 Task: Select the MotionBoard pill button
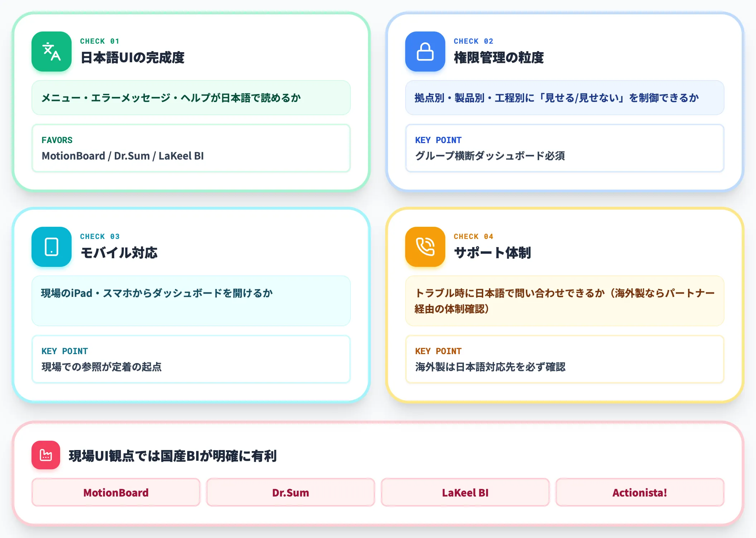[x=116, y=493]
